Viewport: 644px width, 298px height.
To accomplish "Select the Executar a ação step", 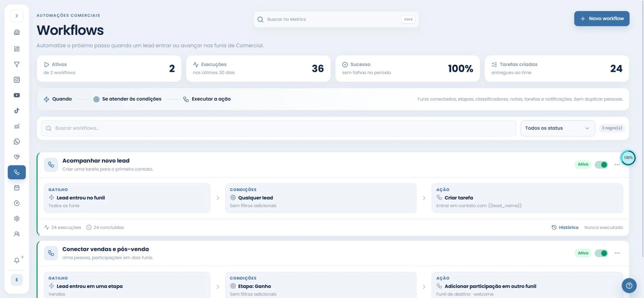I will pyautogui.click(x=207, y=99).
